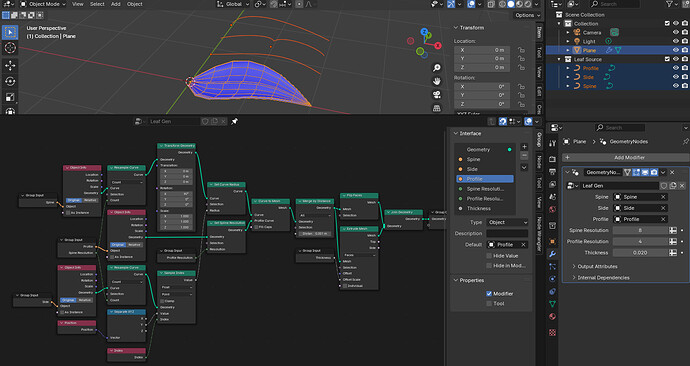Toggle the Modifier checkbox in node Properties

point(488,293)
